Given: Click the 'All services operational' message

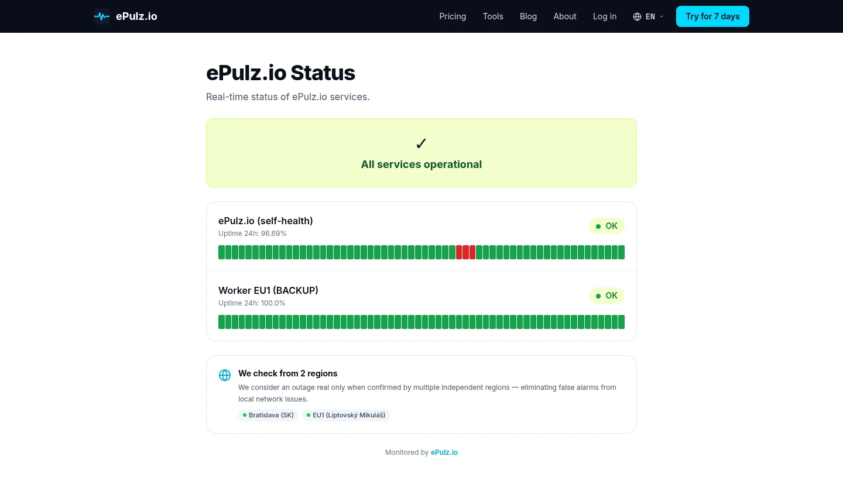Looking at the screenshot, I should tap(421, 164).
